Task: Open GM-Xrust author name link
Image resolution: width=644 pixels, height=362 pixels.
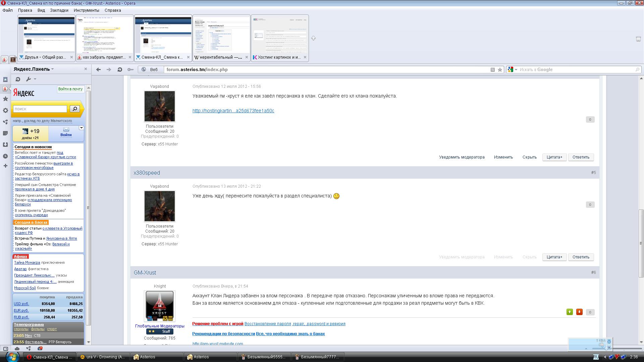Action: 145,273
